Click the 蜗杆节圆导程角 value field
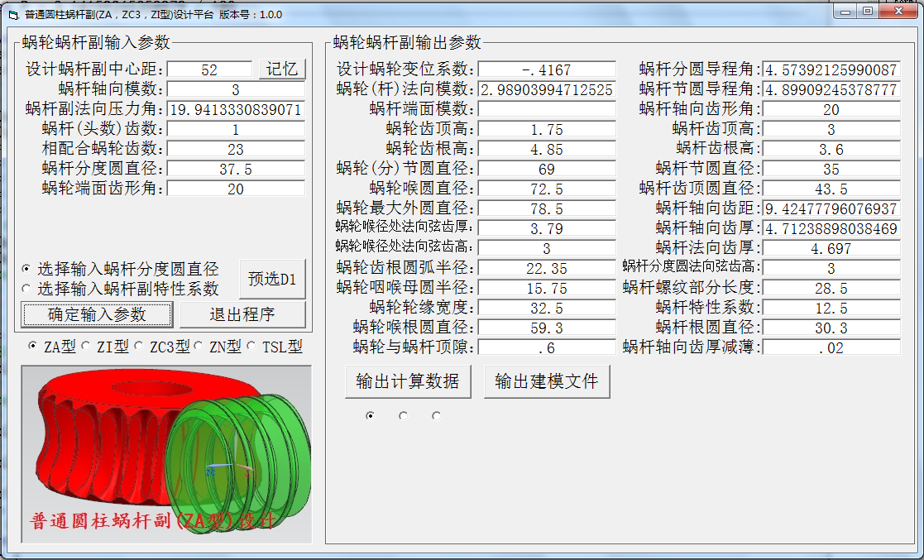Viewport: 924px width, 560px height. click(x=831, y=89)
